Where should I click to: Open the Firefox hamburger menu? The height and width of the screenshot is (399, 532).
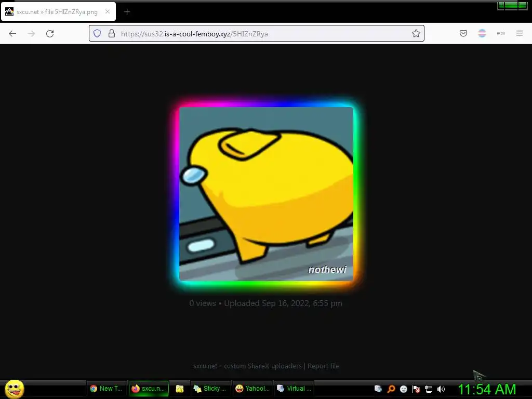520,33
